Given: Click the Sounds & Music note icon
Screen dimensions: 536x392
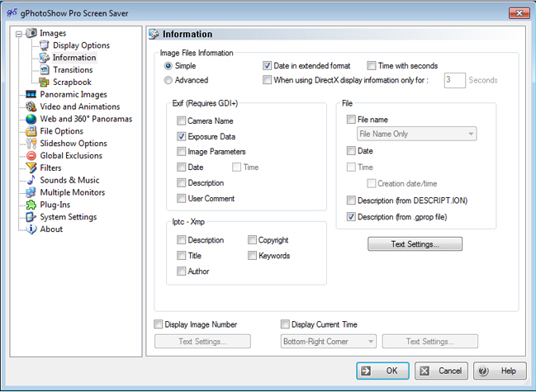Looking at the screenshot, I should tap(31, 180).
